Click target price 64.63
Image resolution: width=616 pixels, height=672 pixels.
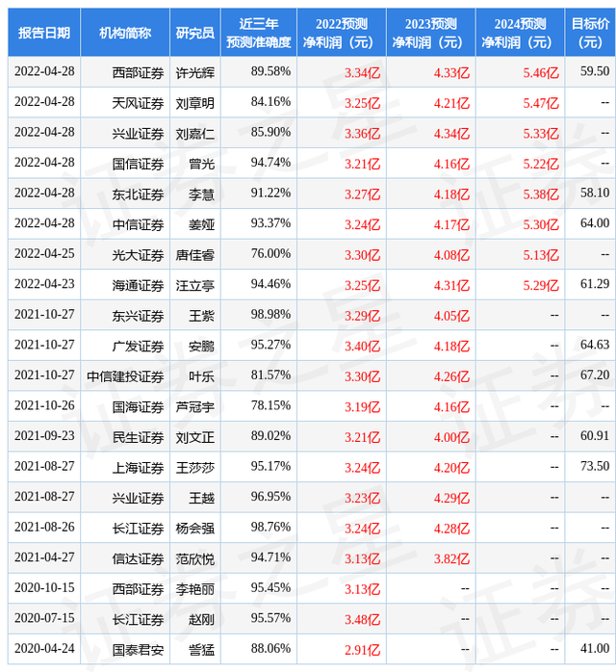(x=595, y=345)
